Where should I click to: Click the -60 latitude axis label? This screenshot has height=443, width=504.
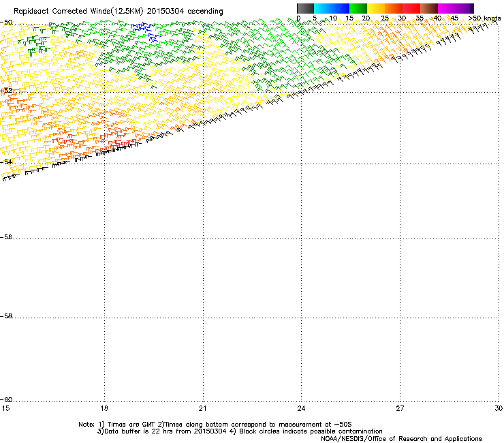pyautogui.click(x=6, y=399)
